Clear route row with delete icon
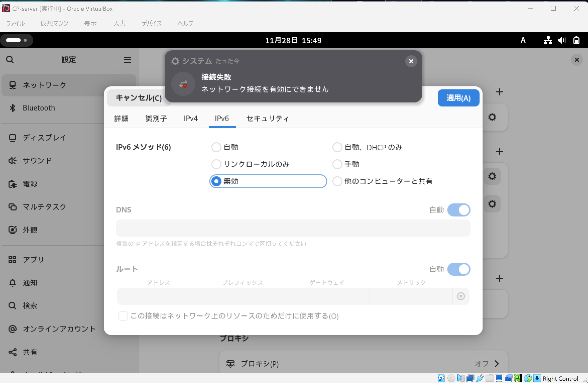 click(x=461, y=296)
